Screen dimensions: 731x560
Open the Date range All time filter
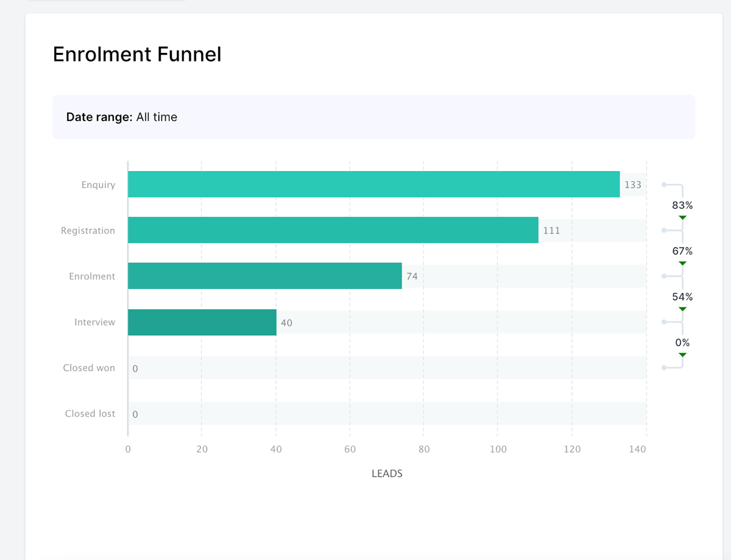(373, 117)
